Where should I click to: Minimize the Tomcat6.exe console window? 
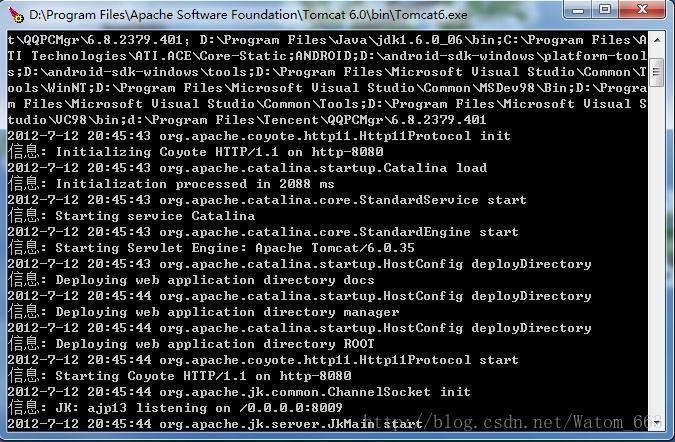578,9
